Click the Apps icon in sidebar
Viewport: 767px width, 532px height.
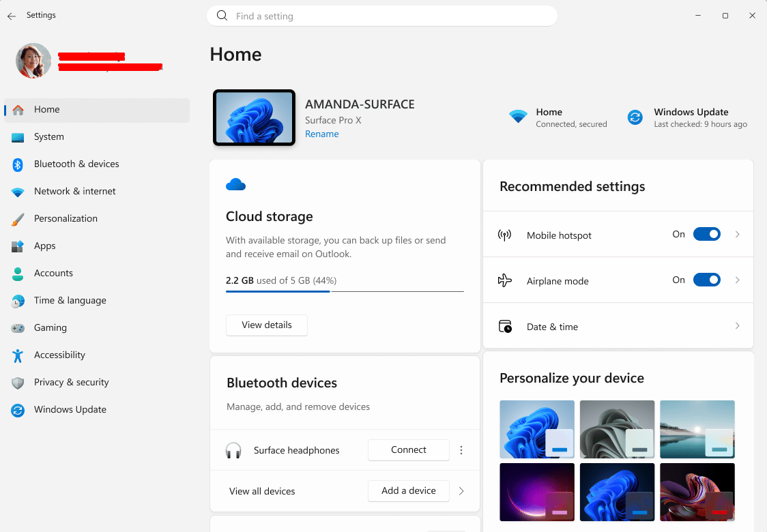[18, 246]
